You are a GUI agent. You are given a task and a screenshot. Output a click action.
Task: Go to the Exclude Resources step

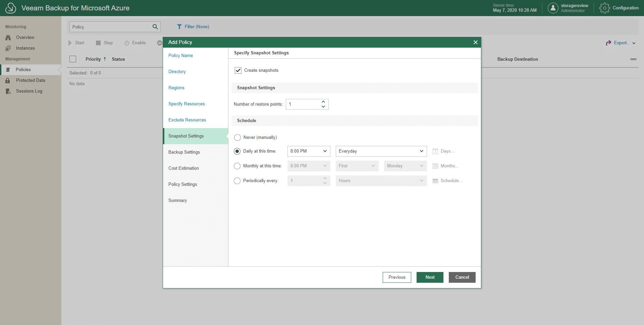(x=187, y=120)
